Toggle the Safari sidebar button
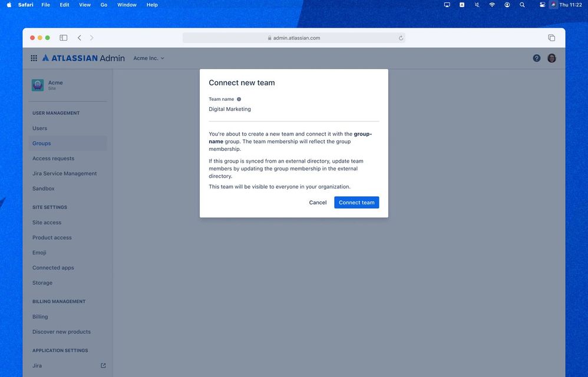Screen dimensions: 588x377 click(64, 38)
